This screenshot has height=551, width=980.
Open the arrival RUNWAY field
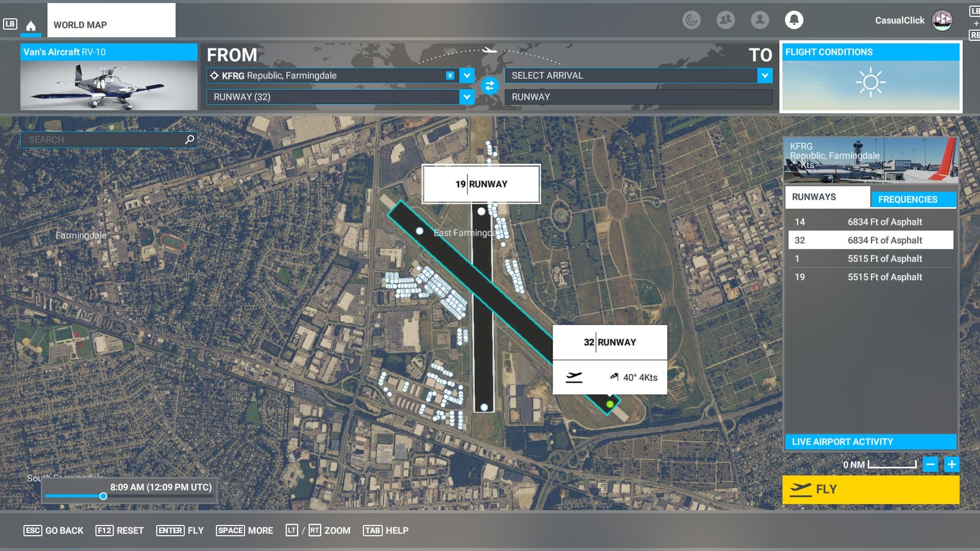tap(638, 97)
